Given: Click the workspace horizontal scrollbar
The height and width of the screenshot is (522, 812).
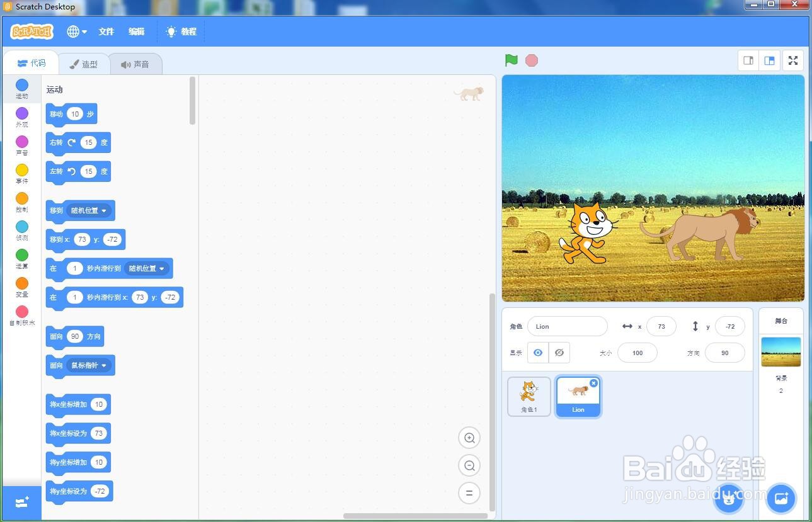Looking at the screenshot, I should (416, 516).
